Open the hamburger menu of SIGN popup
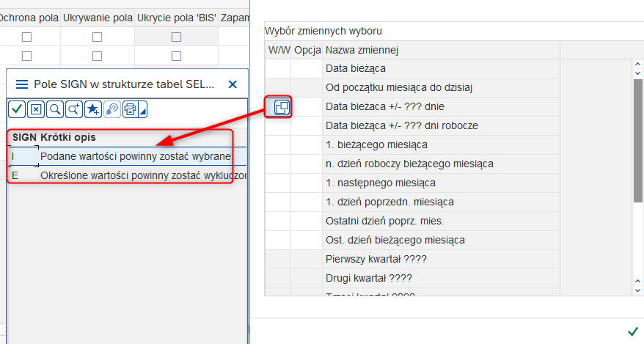Viewport: 644px width, 344px height. (21, 84)
